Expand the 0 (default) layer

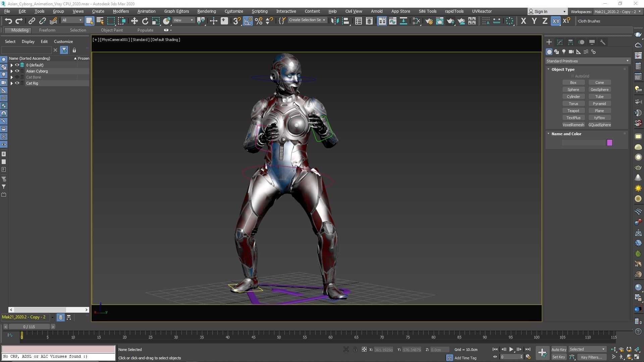(x=12, y=65)
